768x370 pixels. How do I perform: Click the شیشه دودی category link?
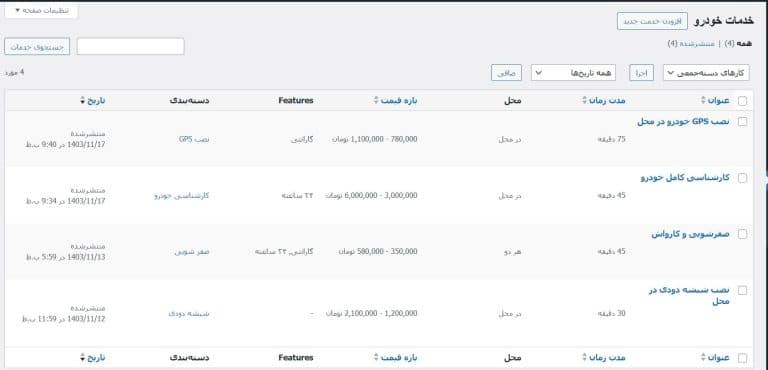pos(189,314)
